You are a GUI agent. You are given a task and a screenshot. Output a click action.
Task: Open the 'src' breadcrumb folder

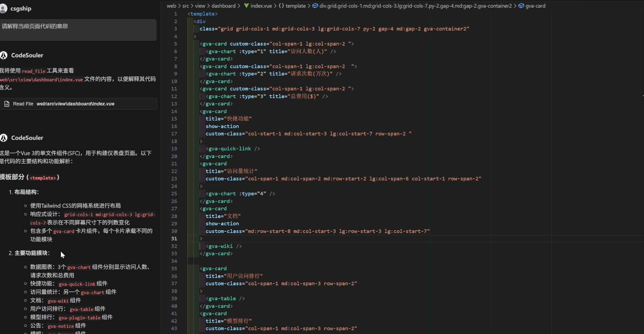185,6
